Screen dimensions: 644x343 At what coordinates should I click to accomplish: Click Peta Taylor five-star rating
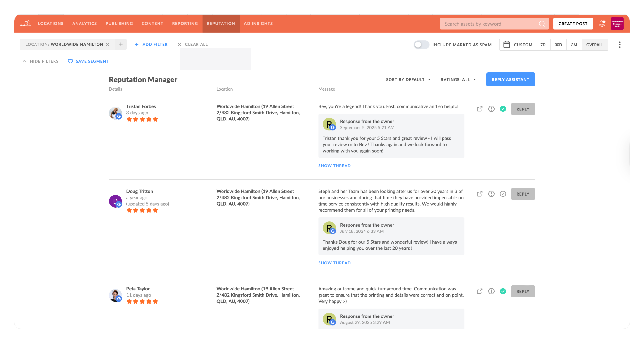142,301
